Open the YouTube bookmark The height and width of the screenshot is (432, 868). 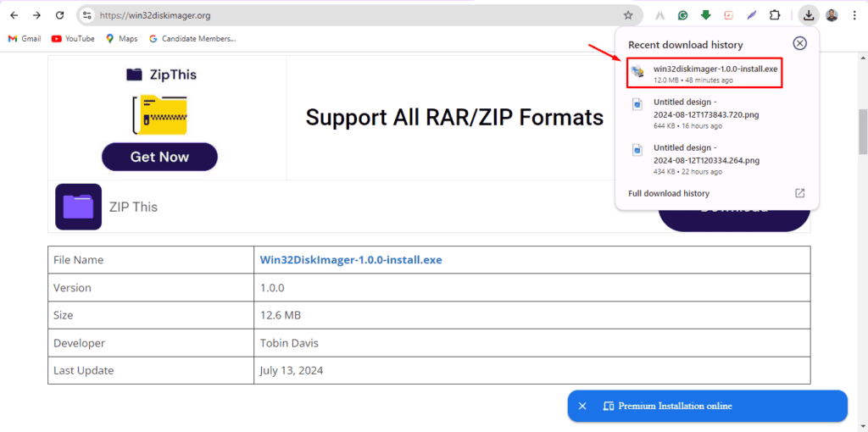(73, 39)
